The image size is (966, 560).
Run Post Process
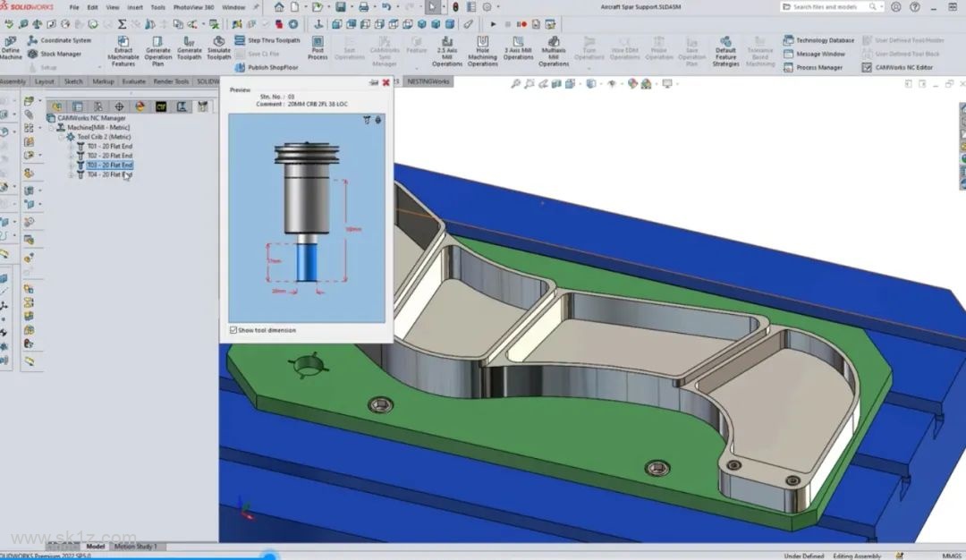tap(318, 48)
